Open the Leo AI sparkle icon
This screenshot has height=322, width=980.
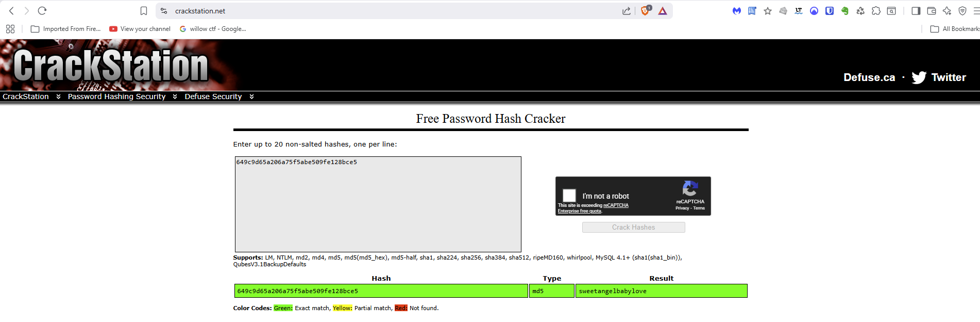point(947,11)
